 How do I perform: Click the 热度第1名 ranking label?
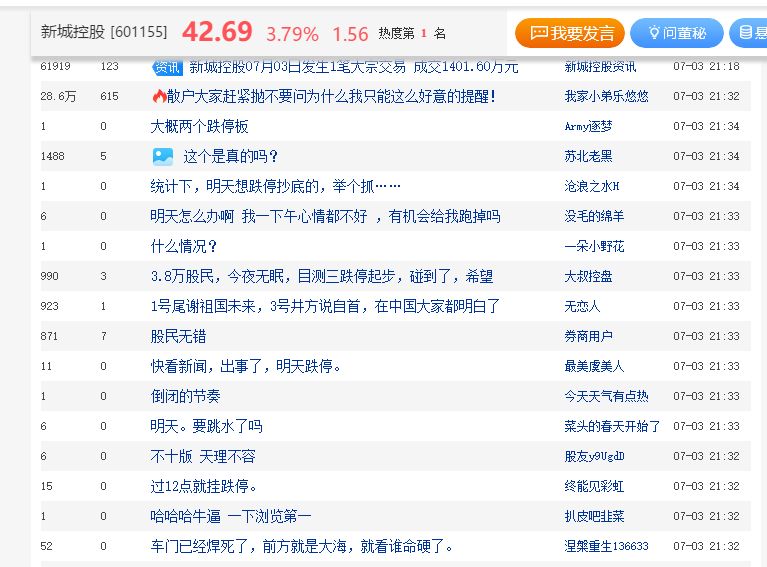point(412,34)
